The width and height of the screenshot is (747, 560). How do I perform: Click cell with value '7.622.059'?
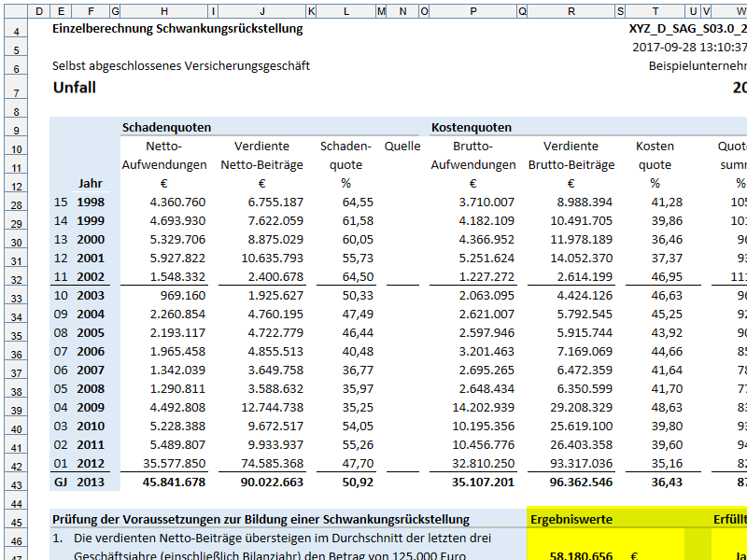(x=275, y=221)
